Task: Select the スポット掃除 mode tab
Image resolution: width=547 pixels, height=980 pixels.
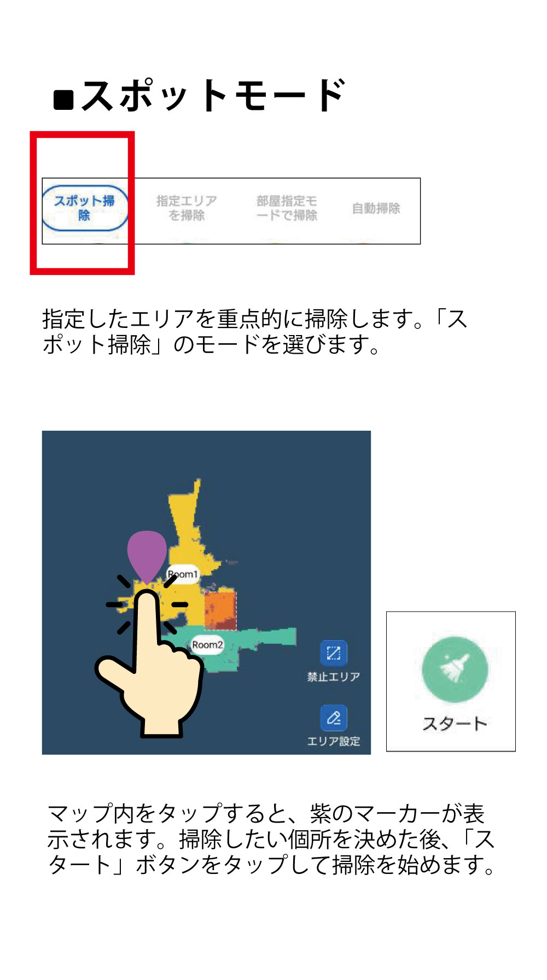Action: [x=84, y=208]
